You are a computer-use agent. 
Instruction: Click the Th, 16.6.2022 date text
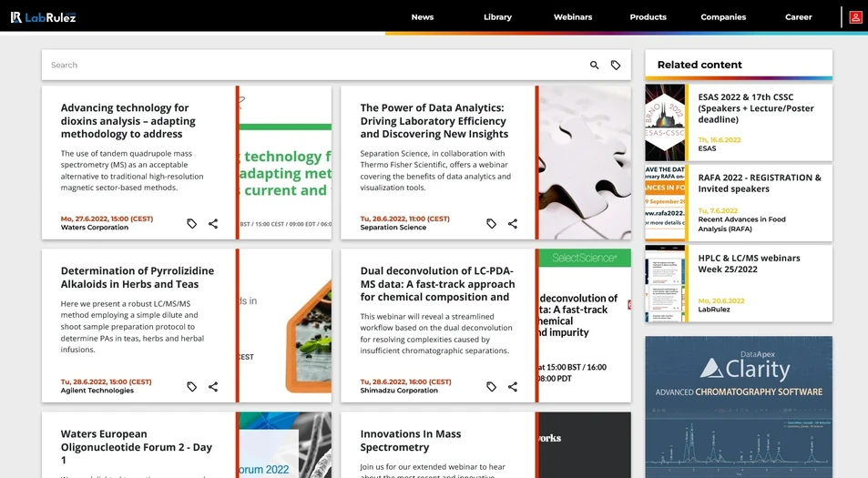click(x=720, y=140)
